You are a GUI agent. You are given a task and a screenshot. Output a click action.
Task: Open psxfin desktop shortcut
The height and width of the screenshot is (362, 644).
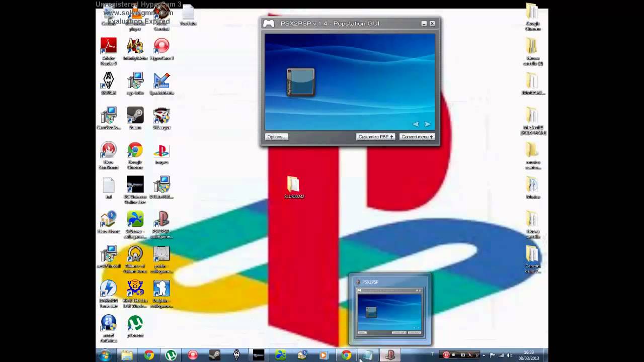coord(162,259)
